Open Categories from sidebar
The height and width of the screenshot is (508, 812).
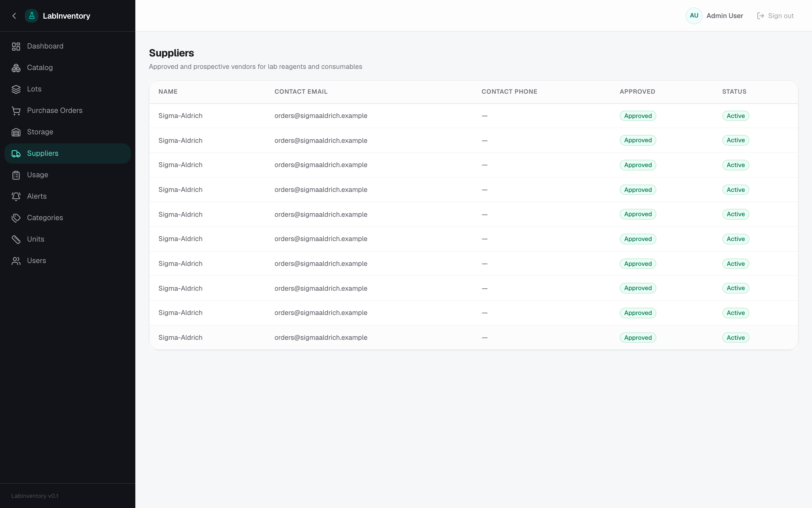[x=67, y=218]
